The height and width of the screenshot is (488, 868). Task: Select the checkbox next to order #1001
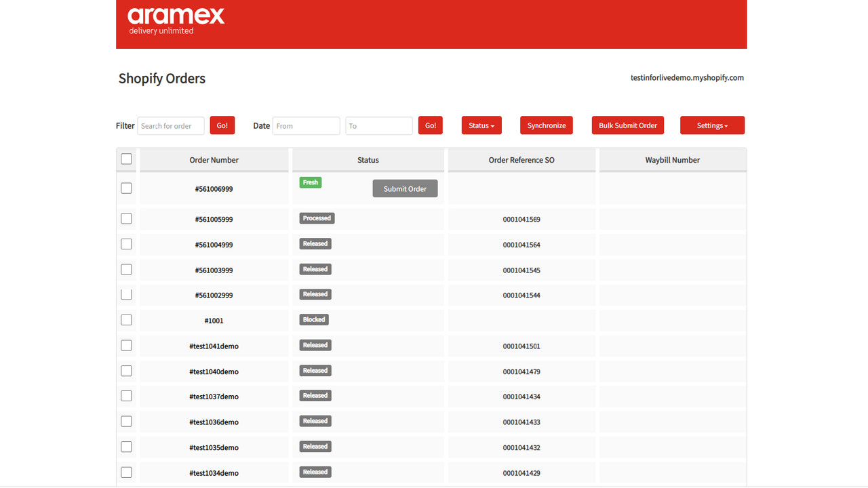click(126, 319)
